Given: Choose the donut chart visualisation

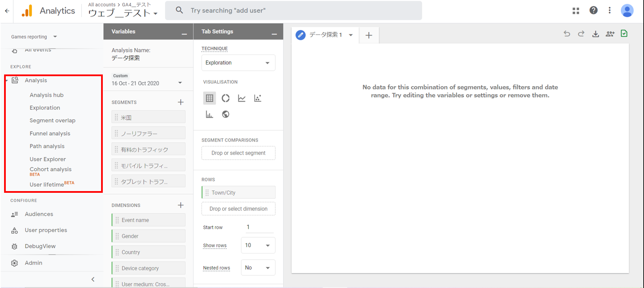Looking at the screenshot, I should tap(225, 98).
